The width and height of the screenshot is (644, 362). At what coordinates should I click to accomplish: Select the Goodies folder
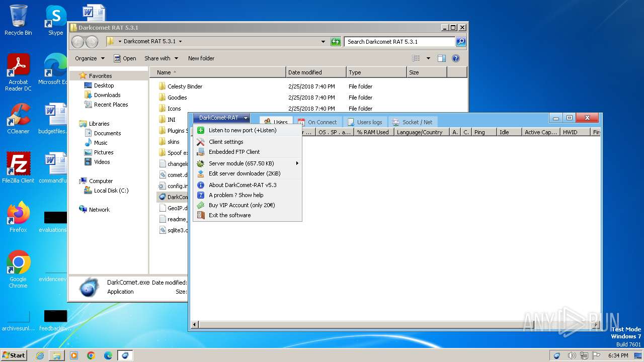click(x=177, y=98)
